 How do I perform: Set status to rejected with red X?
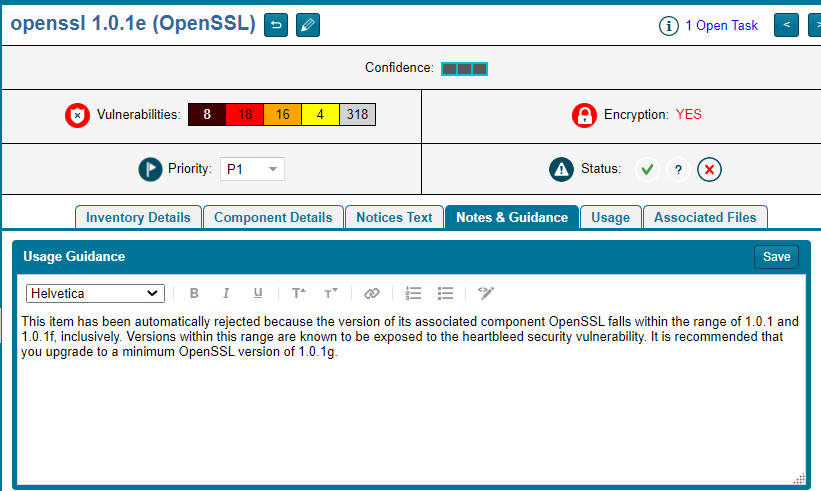tap(709, 170)
